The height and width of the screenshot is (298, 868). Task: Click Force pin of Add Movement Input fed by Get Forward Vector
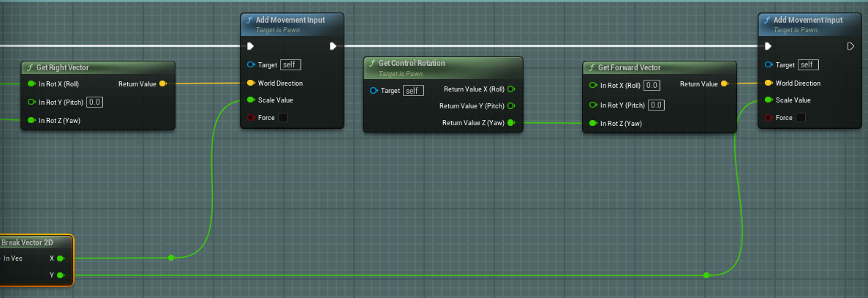click(x=769, y=117)
